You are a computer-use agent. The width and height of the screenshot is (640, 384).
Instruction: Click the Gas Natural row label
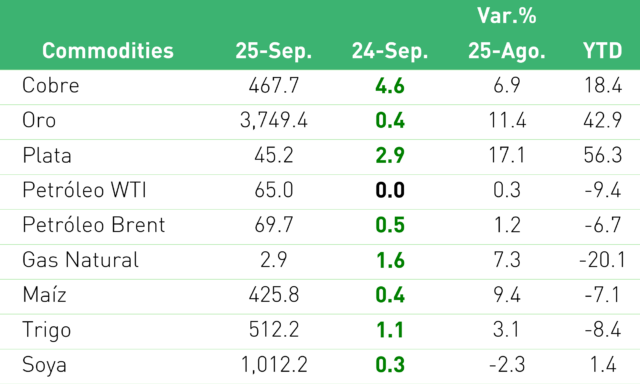(80, 260)
